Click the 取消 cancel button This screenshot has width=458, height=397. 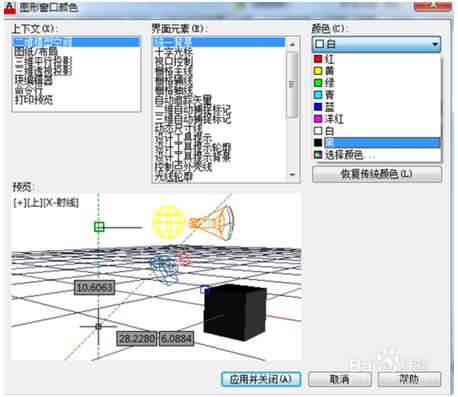340,379
